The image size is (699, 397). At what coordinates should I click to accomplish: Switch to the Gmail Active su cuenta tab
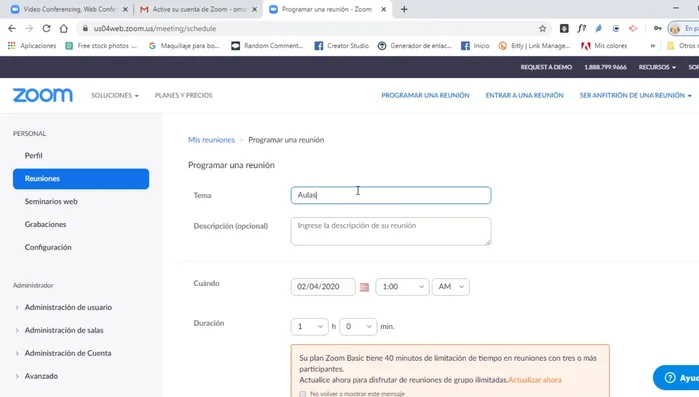198,9
